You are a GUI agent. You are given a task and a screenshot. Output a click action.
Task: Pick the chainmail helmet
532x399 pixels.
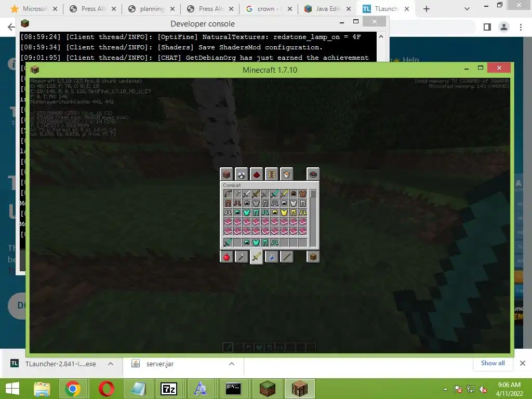[247, 203]
